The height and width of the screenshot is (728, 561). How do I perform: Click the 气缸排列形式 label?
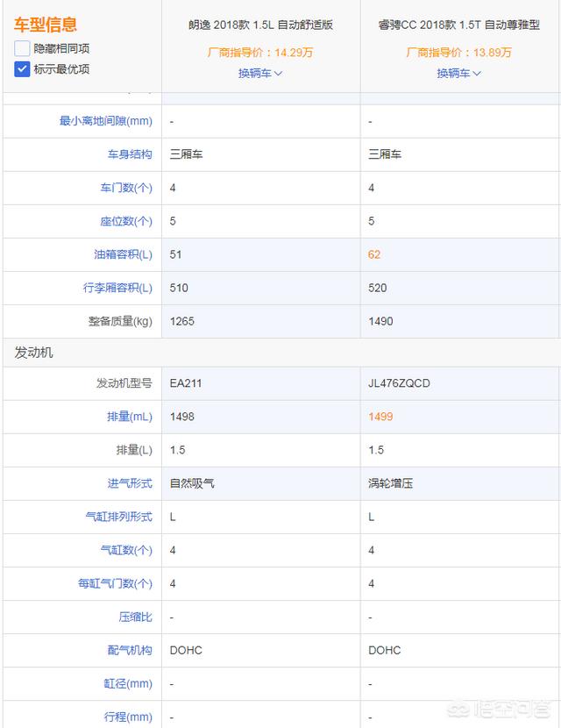click(118, 517)
